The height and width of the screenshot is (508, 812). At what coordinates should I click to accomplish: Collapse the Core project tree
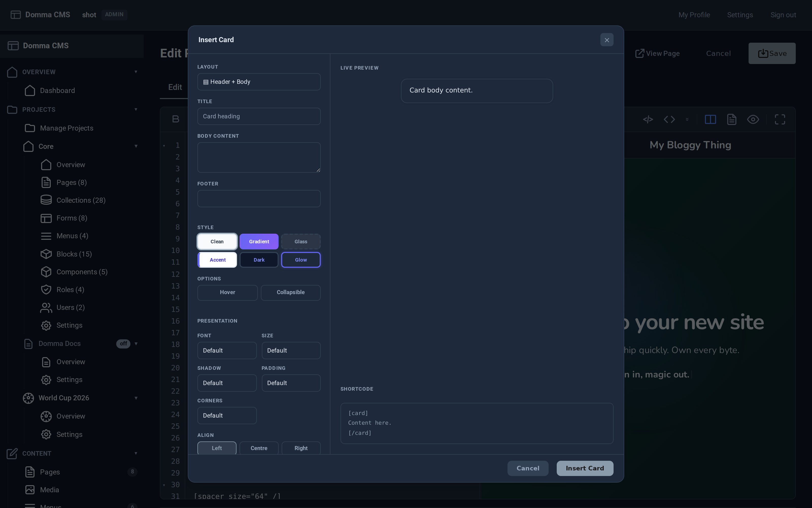136,146
